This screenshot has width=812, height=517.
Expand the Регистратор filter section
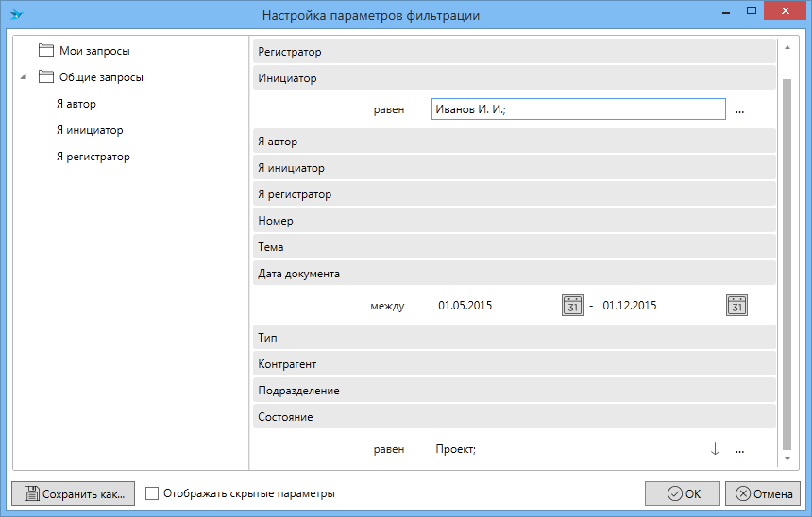click(514, 52)
